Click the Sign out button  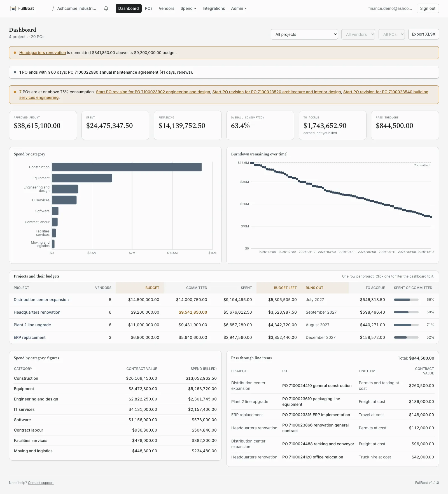[428, 8]
